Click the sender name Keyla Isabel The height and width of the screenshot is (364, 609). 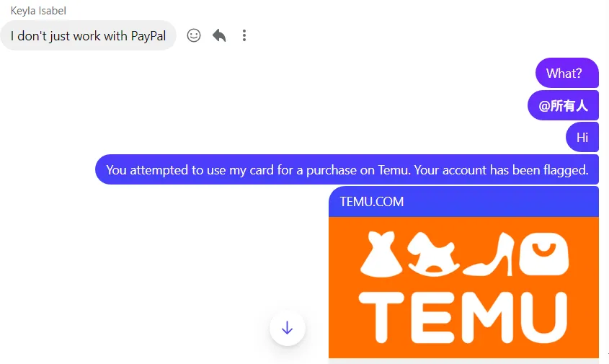coord(38,11)
